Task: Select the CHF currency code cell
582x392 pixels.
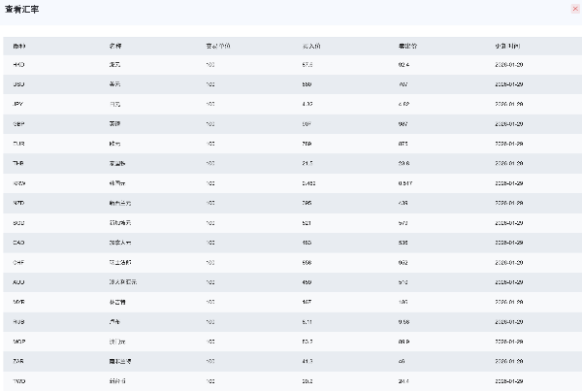Action: (x=18, y=262)
